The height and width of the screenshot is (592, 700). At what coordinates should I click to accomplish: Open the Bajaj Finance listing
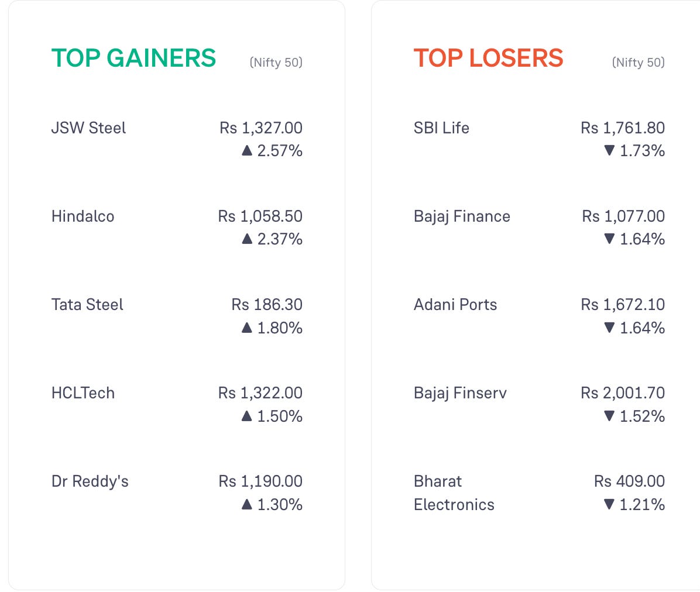point(462,217)
